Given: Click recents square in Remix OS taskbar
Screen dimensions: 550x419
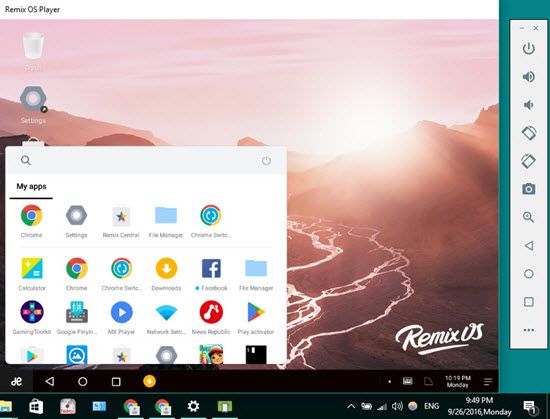Looking at the screenshot, I should (x=116, y=381).
